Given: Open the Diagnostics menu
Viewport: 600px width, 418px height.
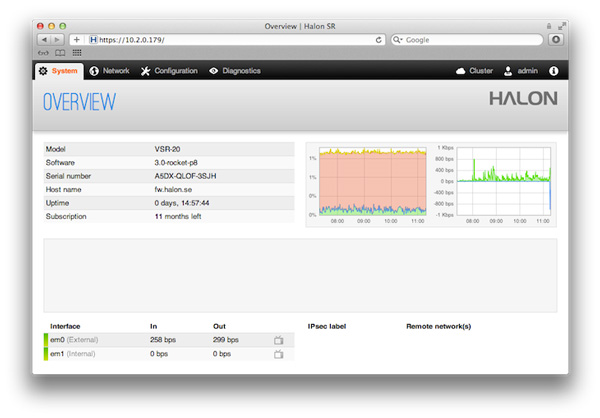Looking at the screenshot, I should 235,71.
